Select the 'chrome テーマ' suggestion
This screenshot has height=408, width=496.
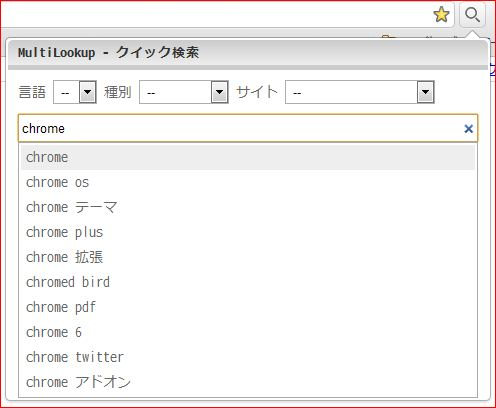(248, 207)
